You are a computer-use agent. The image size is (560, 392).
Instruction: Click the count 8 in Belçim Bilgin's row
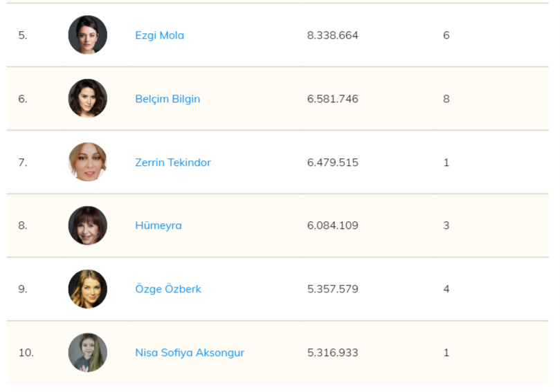coord(446,99)
